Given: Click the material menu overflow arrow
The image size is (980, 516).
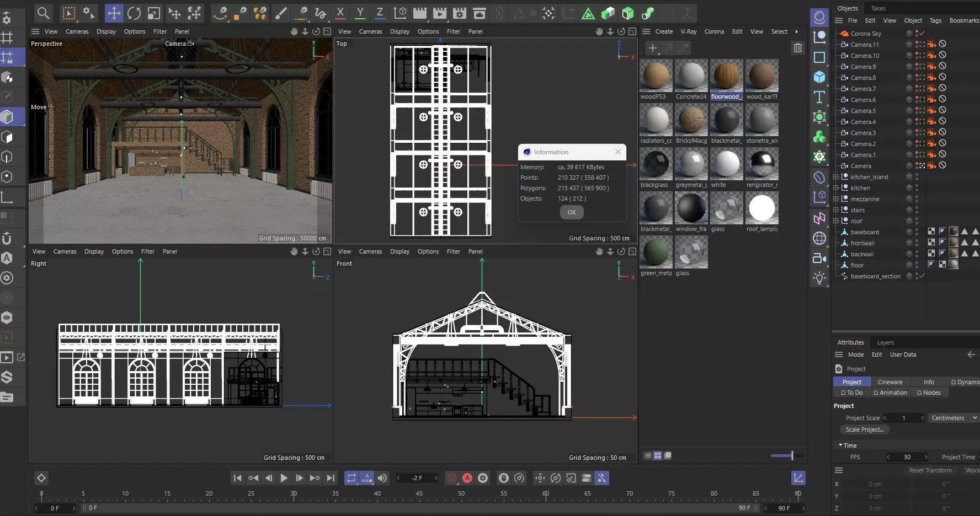Looking at the screenshot, I should [x=796, y=31].
